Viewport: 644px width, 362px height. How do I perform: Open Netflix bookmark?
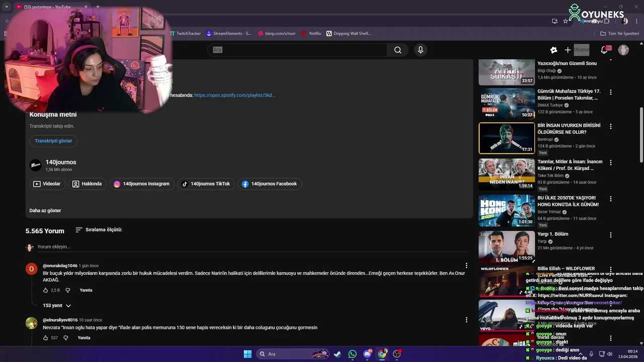(311, 34)
